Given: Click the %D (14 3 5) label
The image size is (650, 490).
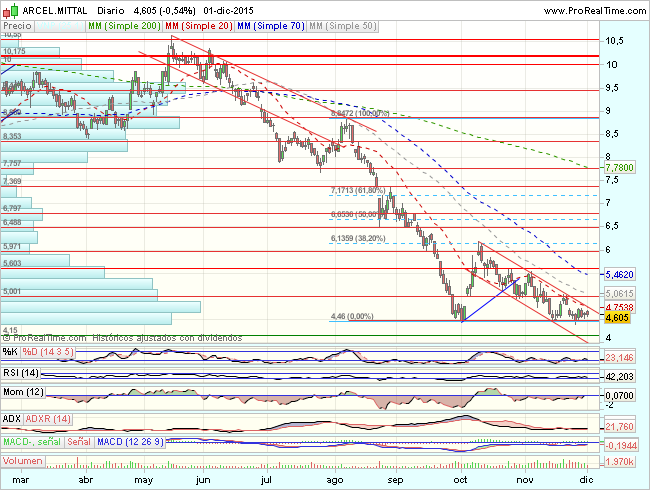Looking at the screenshot, I should [x=48, y=352].
